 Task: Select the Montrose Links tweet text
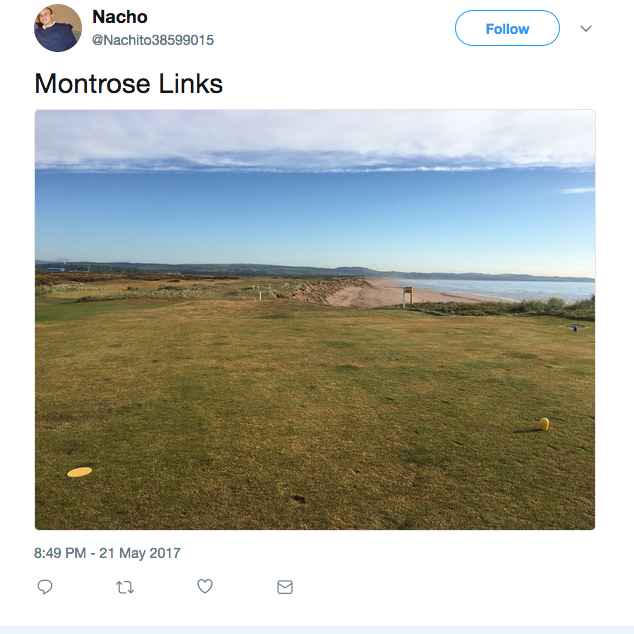129,84
